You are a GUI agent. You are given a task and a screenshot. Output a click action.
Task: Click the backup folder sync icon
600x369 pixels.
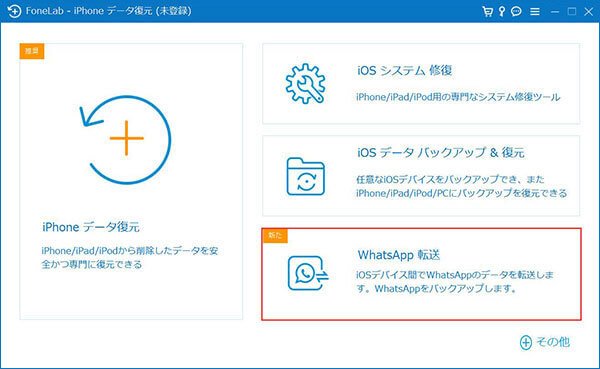point(305,176)
